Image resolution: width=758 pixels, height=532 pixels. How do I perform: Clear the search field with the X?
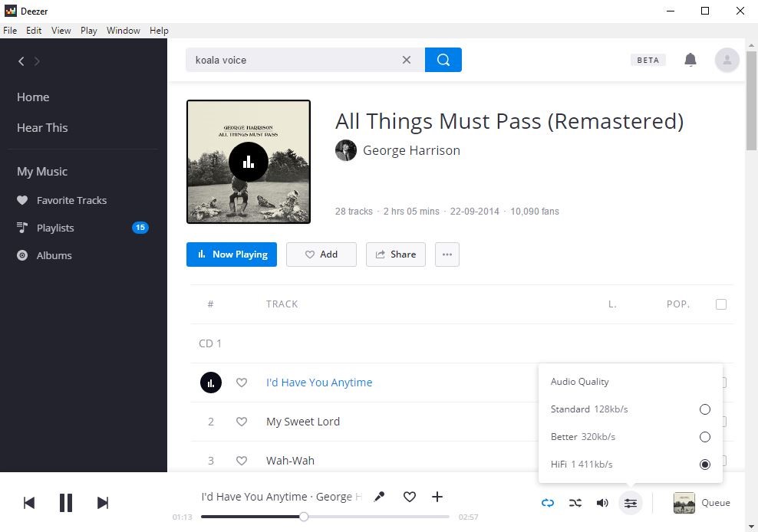point(407,60)
